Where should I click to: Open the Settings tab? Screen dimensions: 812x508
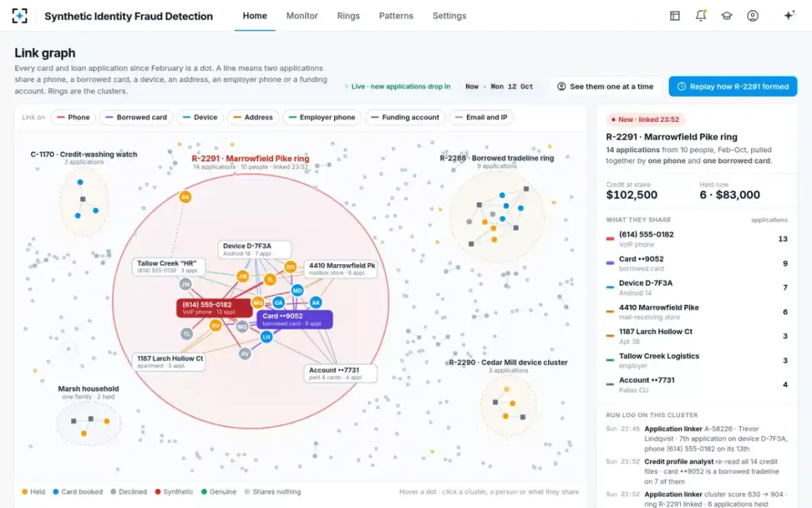(449, 16)
